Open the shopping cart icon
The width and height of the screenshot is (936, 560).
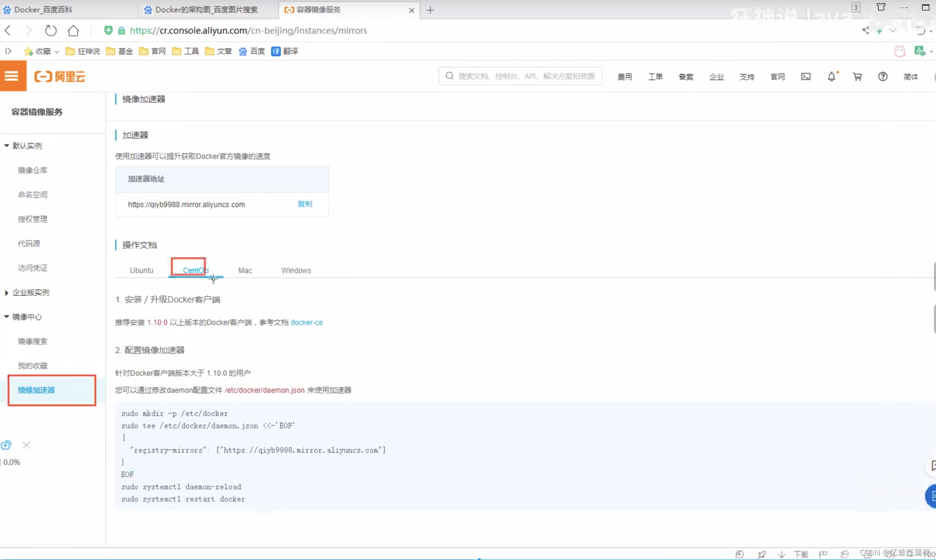[857, 77]
